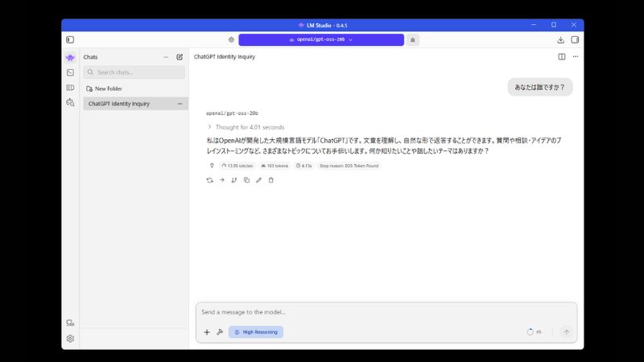Expand the Thought for 4.01 seconds section
The width and height of the screenshot is (644, 362).
[x=246, y=127]
